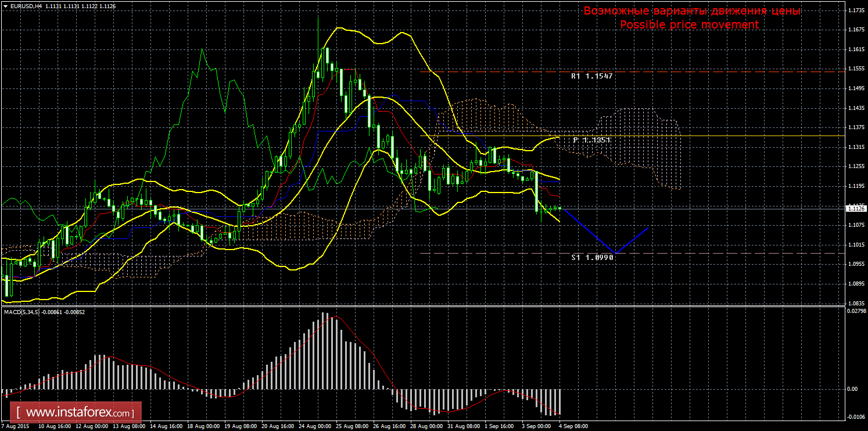Click the 7 Aug 2015 date label

pyautogui.click(x=15, y=426)
